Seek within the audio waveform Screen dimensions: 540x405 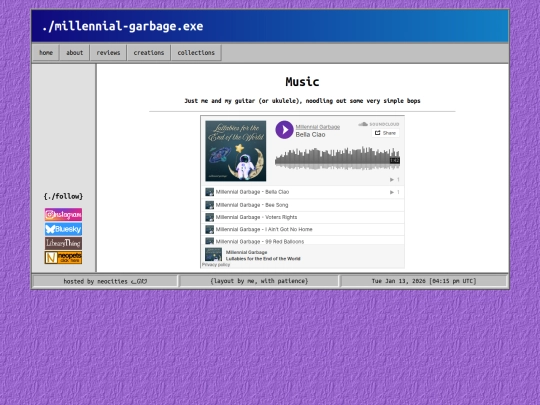point(337,158)
